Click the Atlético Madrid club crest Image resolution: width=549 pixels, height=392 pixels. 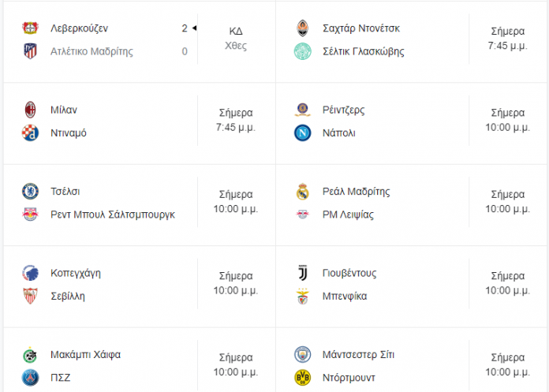[30, 51]
